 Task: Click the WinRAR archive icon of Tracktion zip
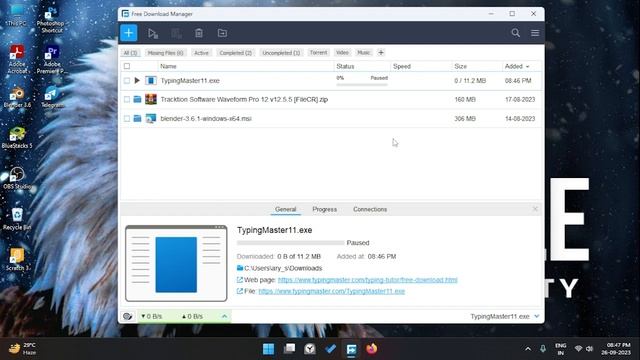pos(151,99)
